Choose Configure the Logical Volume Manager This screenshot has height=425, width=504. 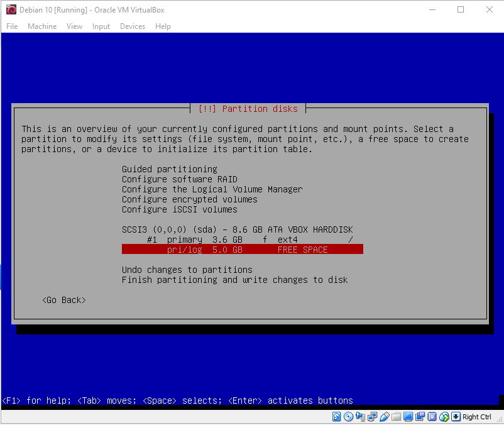(212, 189)
